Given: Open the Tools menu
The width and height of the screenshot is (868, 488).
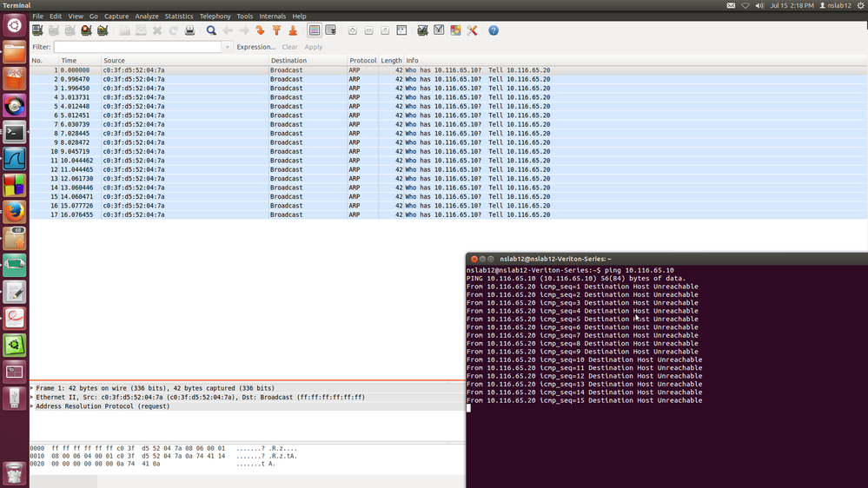Looking at the screenshot, I should click(x=245, y=16).
